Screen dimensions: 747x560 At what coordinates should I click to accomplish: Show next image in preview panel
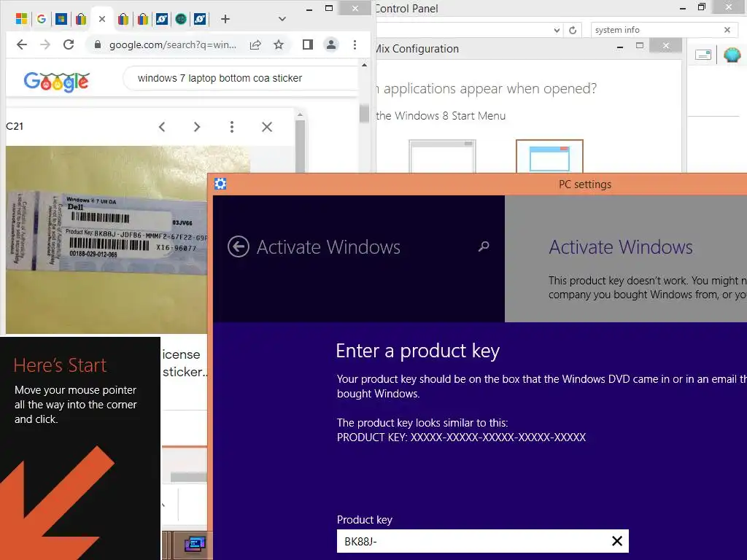[197, 127]
